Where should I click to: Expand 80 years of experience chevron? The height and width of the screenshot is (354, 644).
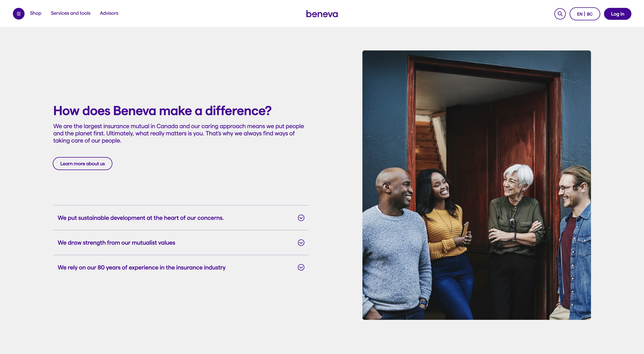pos(301,267)
